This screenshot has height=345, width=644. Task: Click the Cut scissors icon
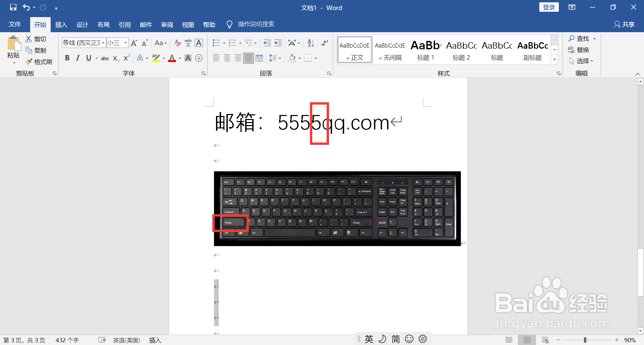tap(29, 39)
